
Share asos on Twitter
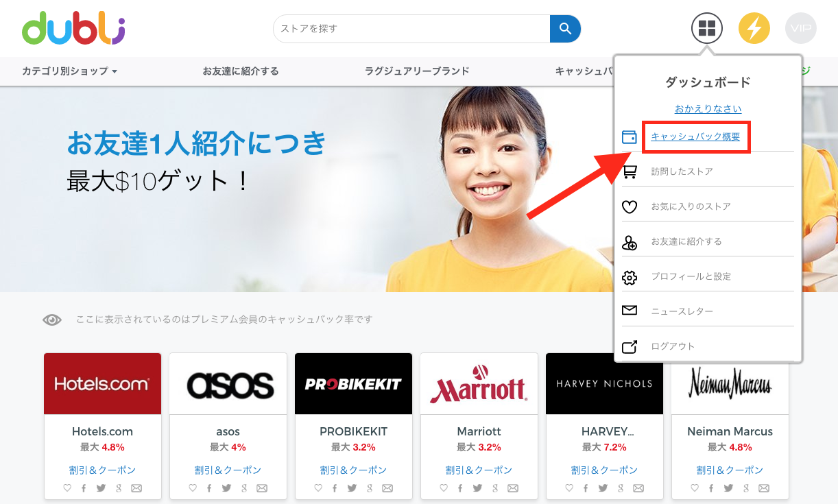point(226,488)
